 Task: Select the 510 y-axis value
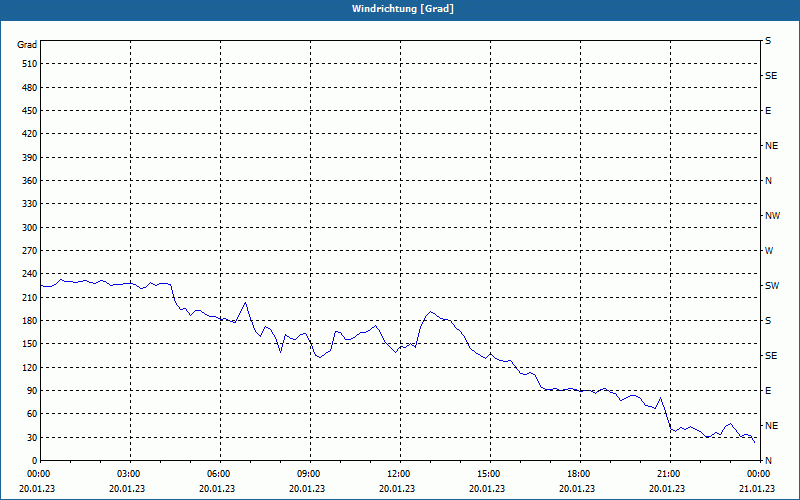pos(30,64)
